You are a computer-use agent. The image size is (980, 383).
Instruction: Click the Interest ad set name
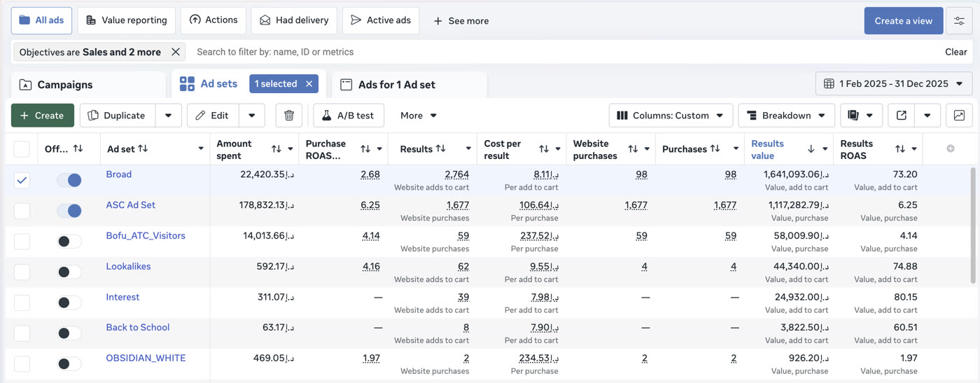pos(122,297)
